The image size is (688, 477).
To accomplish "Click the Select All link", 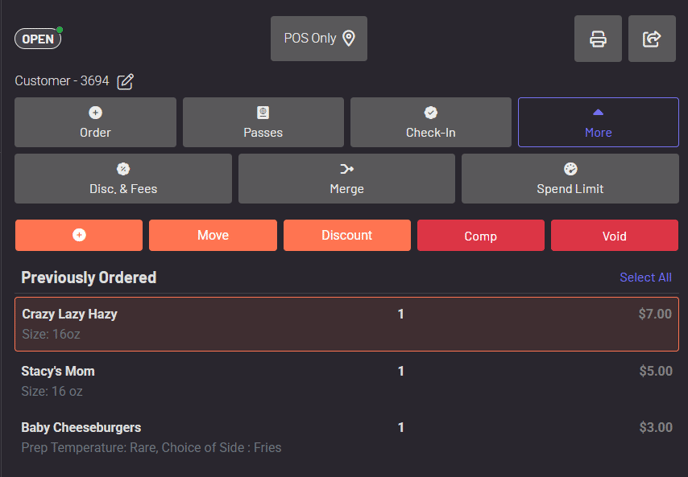I will 645,277.
